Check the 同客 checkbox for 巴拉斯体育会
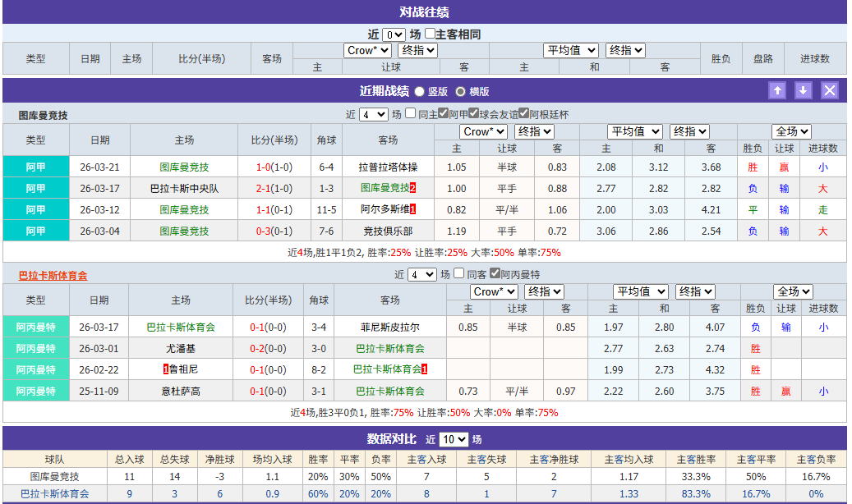852x504 pixels. coord(458,275)
